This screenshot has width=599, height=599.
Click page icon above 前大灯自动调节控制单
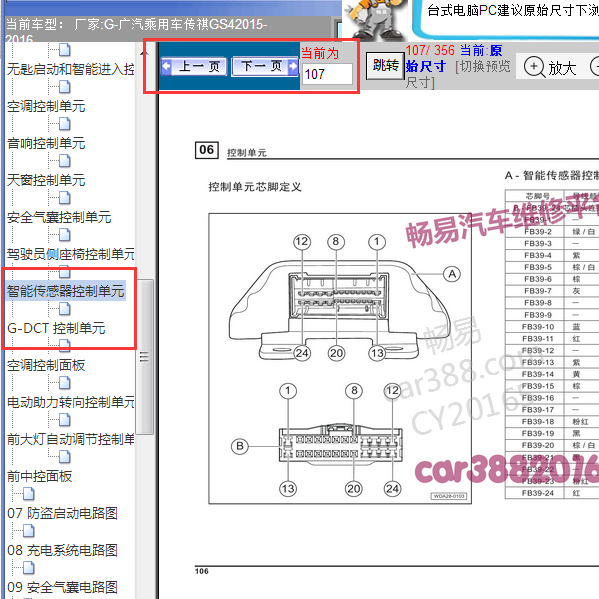pos(65,420)
